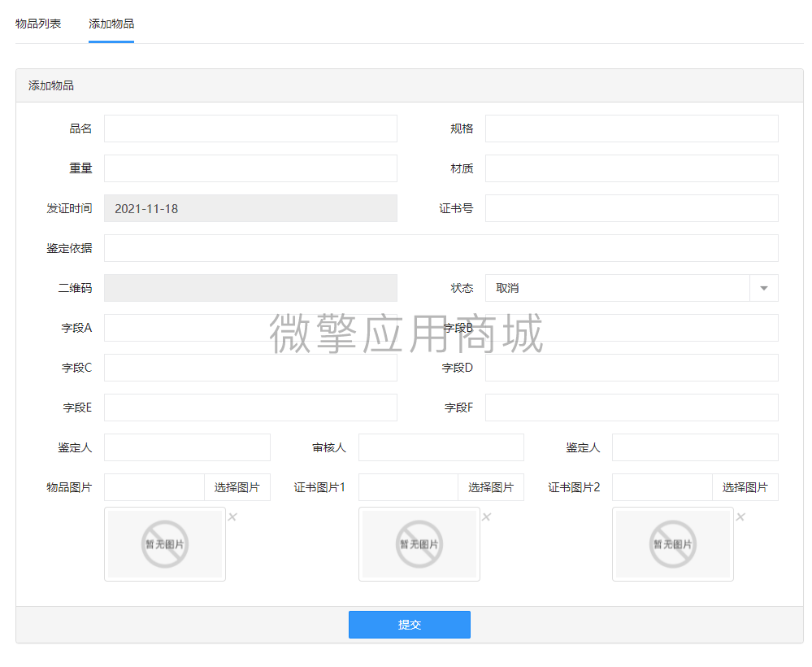Remove the 证书图片2 thumbnail with X icon

pos(741,517)
